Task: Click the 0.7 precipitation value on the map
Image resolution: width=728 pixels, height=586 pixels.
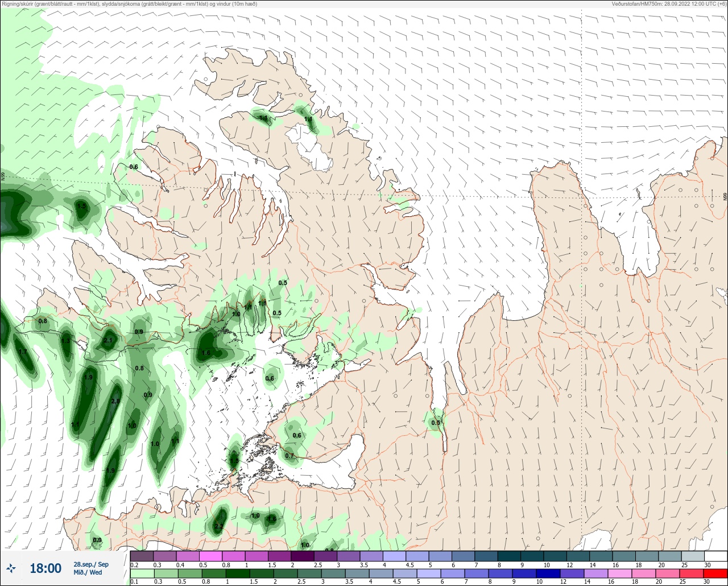Action: click(289, 456)
